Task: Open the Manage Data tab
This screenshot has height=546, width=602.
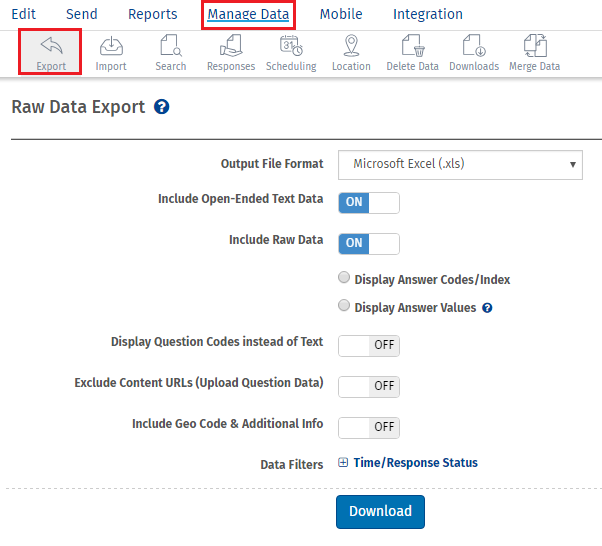Action: click(x=248, y=14)
